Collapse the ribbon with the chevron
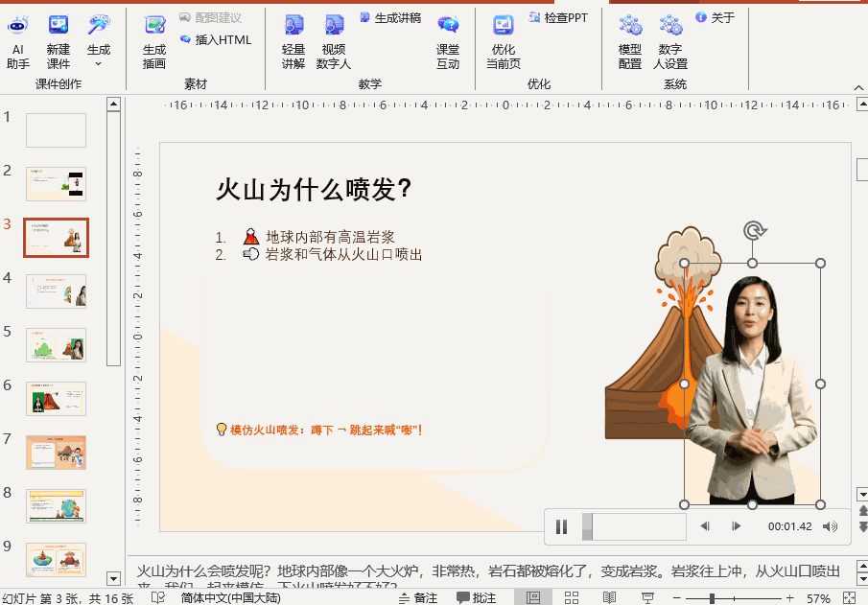The height and width of the screenshot is (605, 868). pyautogui.click(x=858, y=87)
